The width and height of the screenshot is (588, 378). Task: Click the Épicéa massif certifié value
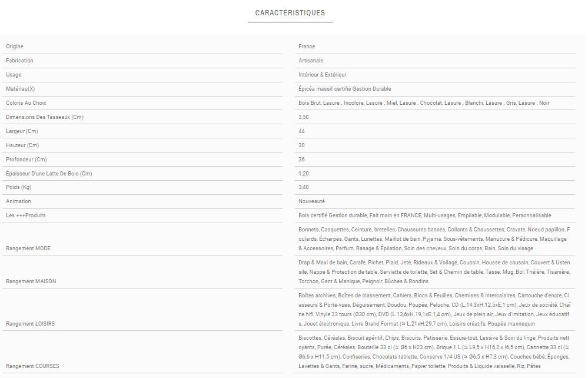tap(344, 89)
